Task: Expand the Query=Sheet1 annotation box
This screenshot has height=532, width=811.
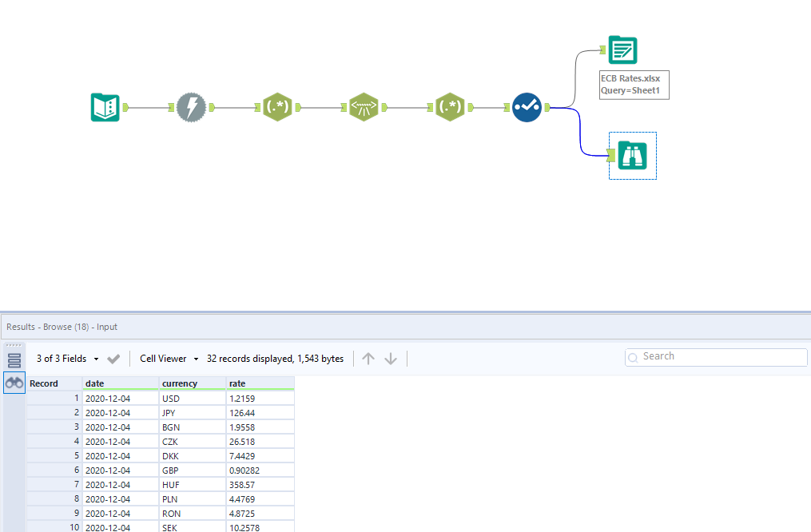Action: [x=634, y=85]
